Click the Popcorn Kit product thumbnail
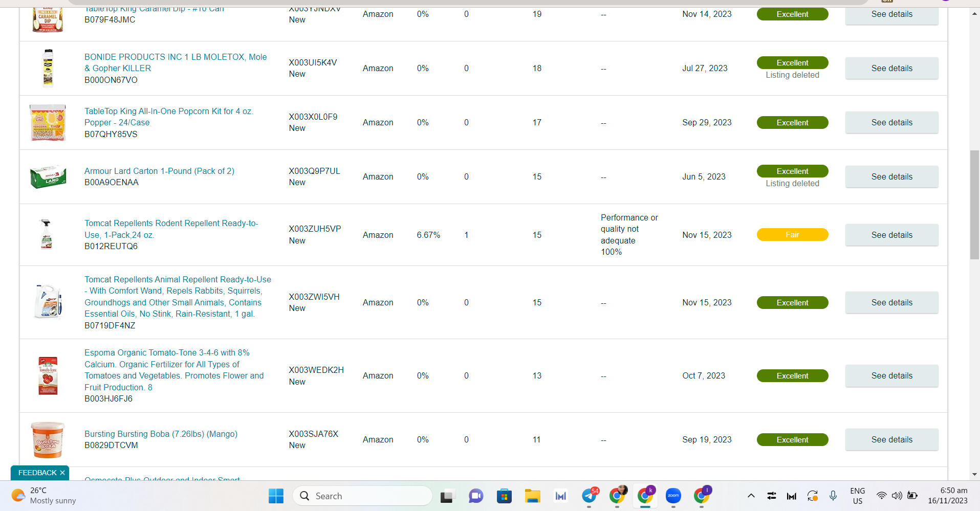This screenshot has width=980, height=511. point(48,123)
